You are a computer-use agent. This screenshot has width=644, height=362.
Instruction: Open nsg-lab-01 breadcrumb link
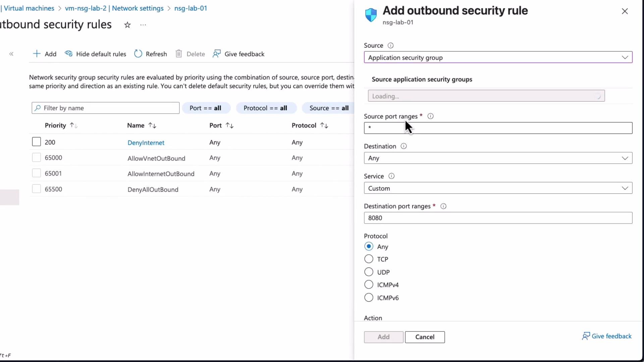(191, 8)
